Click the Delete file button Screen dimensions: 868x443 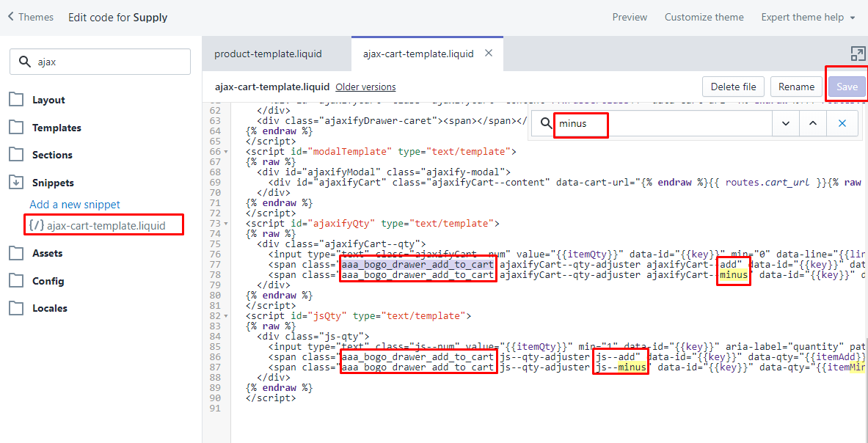pos(733,87)
